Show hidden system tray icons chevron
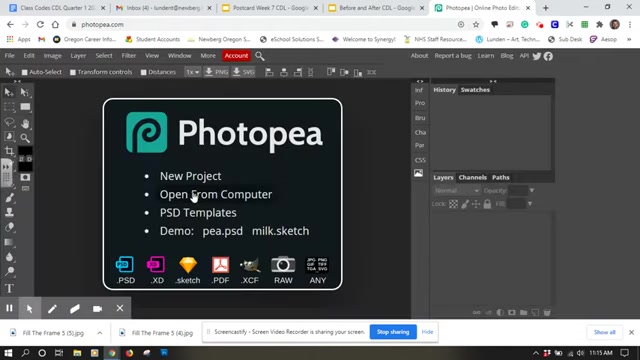Screen dimensions: 640x360 coord(536,353)
